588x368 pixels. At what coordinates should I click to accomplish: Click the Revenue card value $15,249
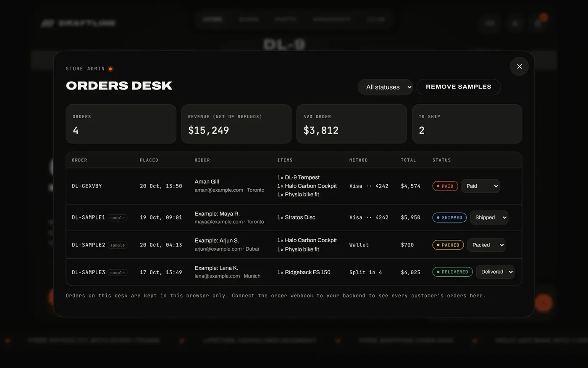coord(209,130)
